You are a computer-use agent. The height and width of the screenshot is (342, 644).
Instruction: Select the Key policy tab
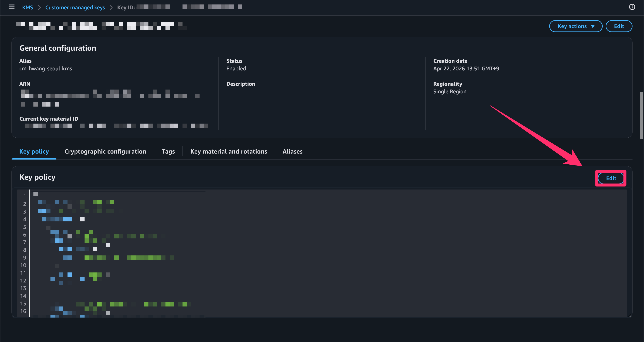(34, 151)
